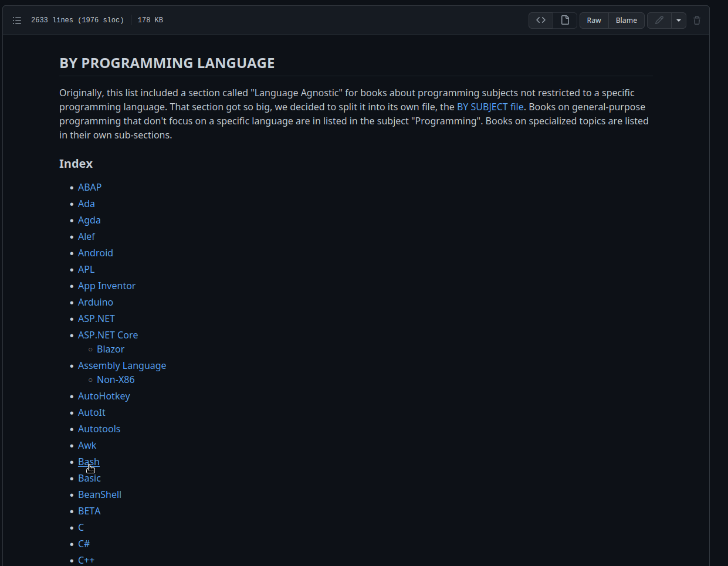Image resolution: width=728 pixels, height=566 pixels.
Task: Follow the BY SUBJECT file link
Action: (490, 107)
